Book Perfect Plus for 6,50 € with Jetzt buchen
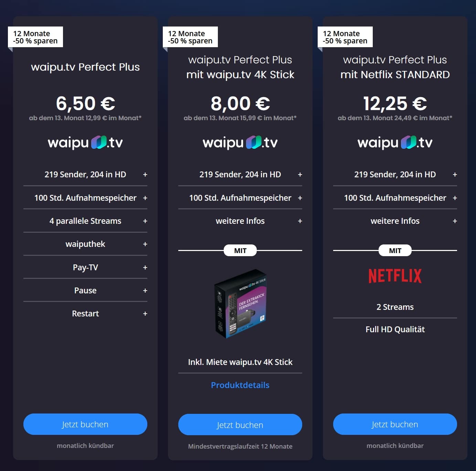476x471 pixels. [x=85, y=424]
